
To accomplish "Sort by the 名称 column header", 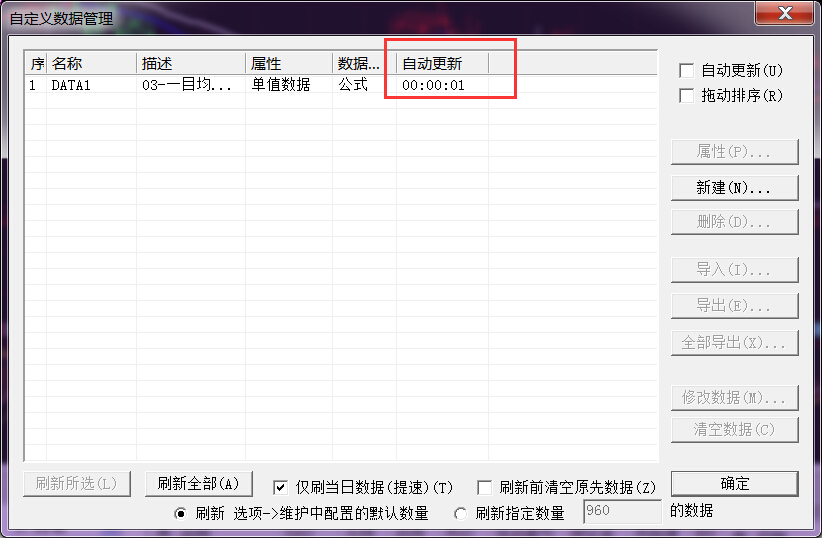I will [91, 64].
